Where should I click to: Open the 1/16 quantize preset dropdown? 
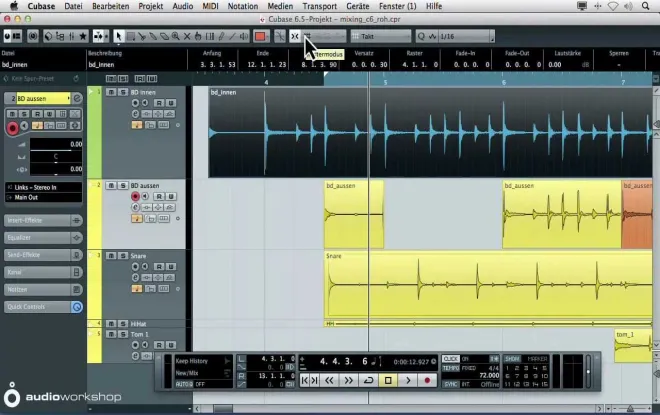click(x=466, y=37)
